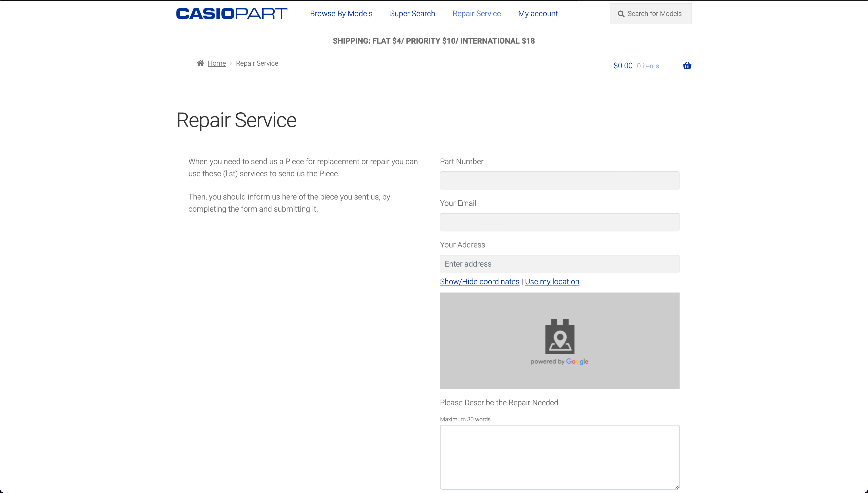
Task: Click the home icon in breadcrumb
Action: click(200, 63)
